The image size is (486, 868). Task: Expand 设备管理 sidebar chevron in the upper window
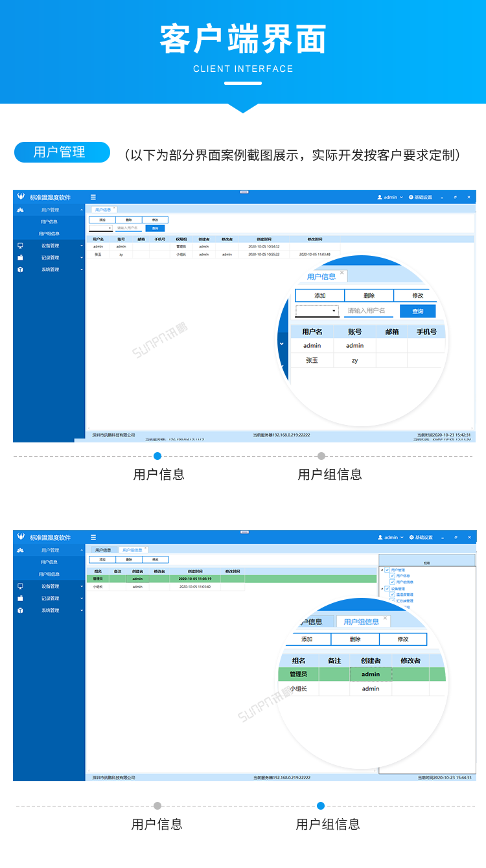coord(82,246)
